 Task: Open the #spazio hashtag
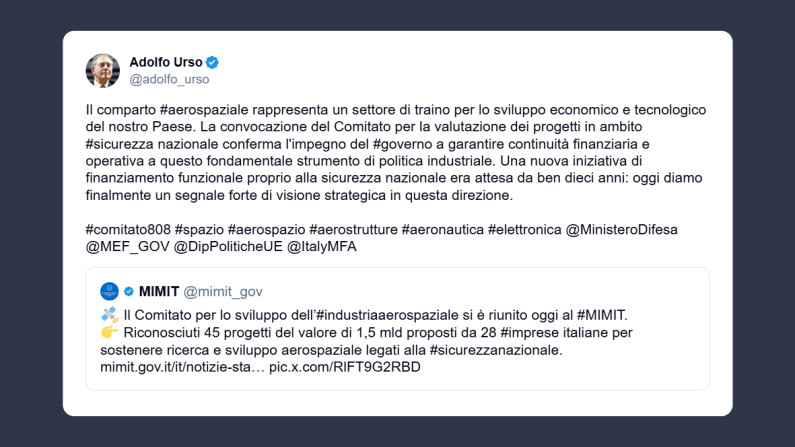pos(198,229)
